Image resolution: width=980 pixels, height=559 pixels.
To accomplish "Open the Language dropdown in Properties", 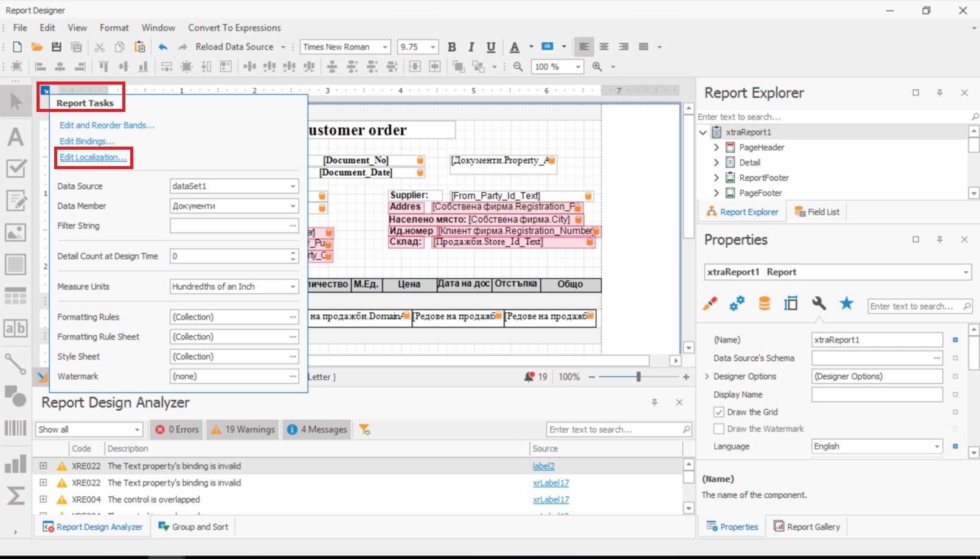I will pos(937,446).
